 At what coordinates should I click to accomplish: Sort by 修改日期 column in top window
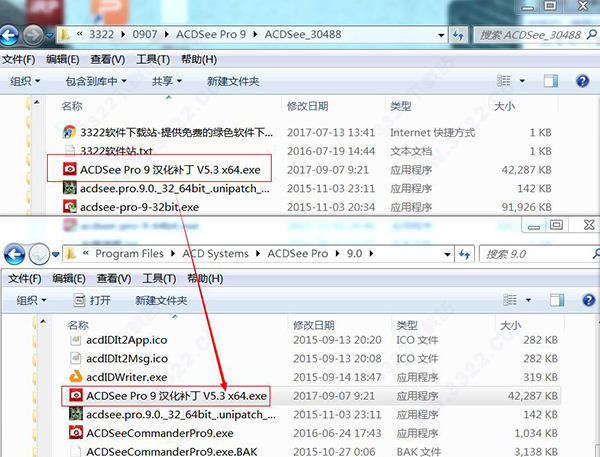coord(308,106)
